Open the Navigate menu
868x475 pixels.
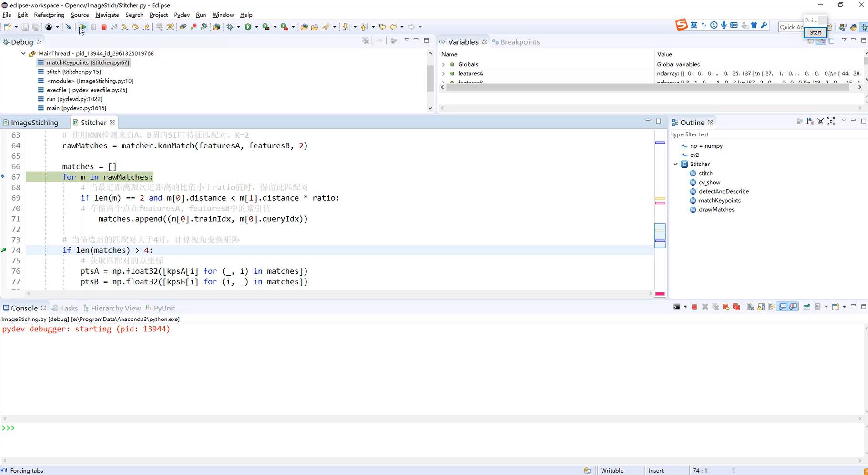click(107, 15)
